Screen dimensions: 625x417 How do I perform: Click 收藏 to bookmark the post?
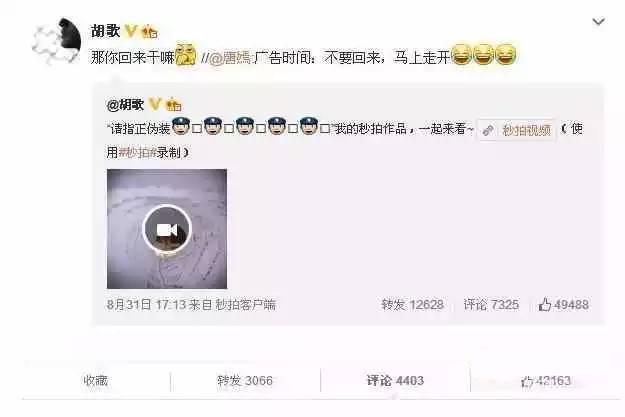[x=96, y=381]
